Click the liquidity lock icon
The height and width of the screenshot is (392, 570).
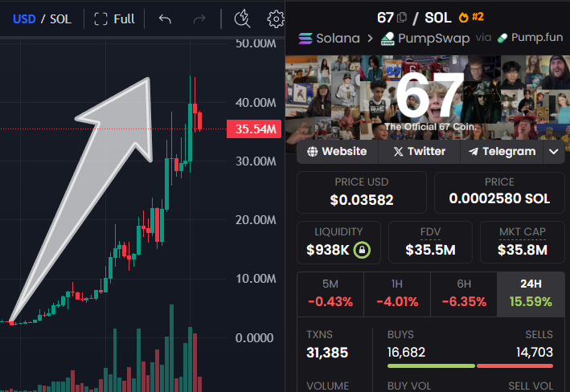(x=362, y=250)
